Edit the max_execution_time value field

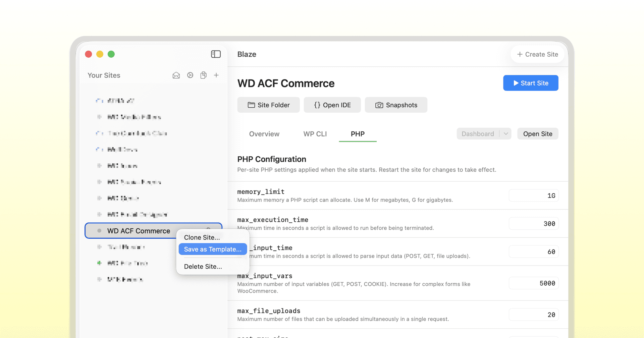[534, 224]
